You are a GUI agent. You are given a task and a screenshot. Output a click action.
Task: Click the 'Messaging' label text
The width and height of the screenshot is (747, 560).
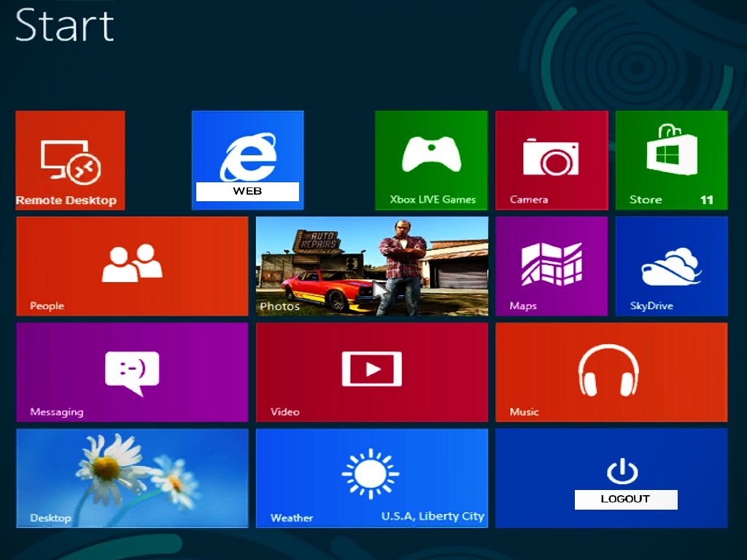coord(57,413)
